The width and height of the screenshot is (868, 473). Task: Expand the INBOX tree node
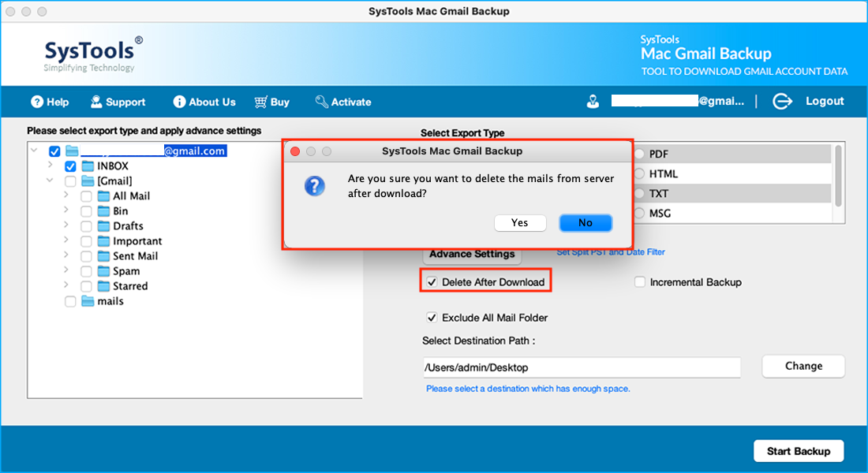[51, 165]
